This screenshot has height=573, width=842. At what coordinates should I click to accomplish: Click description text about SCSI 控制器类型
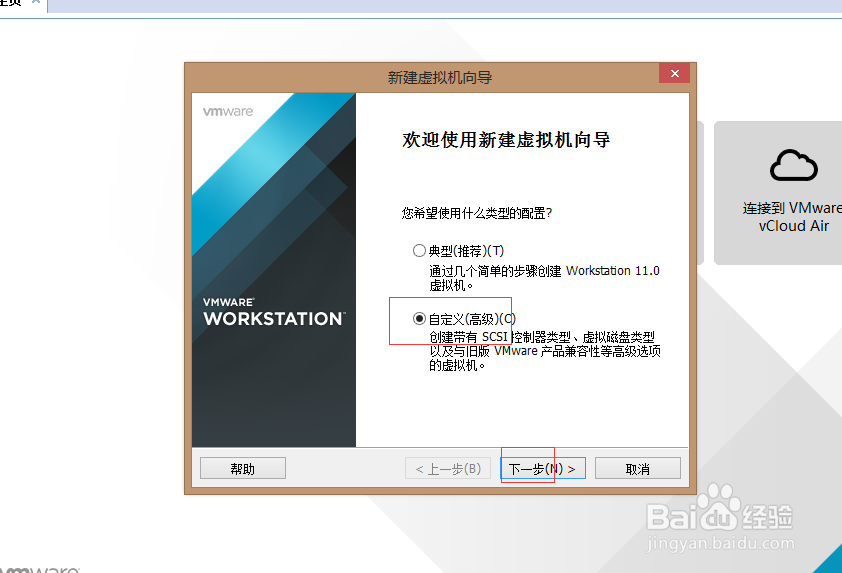pyautogui.click(x=545, y=351)
